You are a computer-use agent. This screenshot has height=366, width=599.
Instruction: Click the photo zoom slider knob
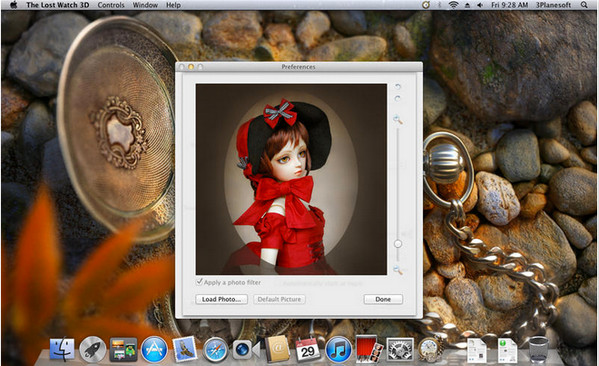[x=398, y=244]
